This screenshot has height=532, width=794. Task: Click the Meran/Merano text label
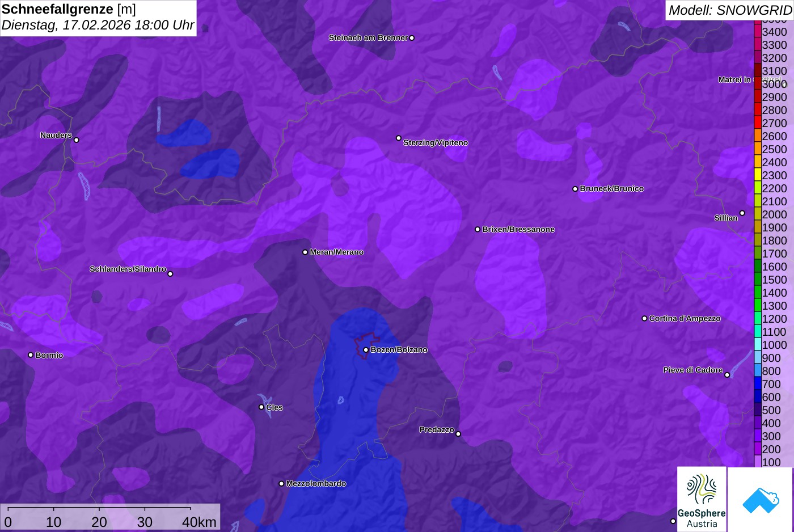point(337,252)
